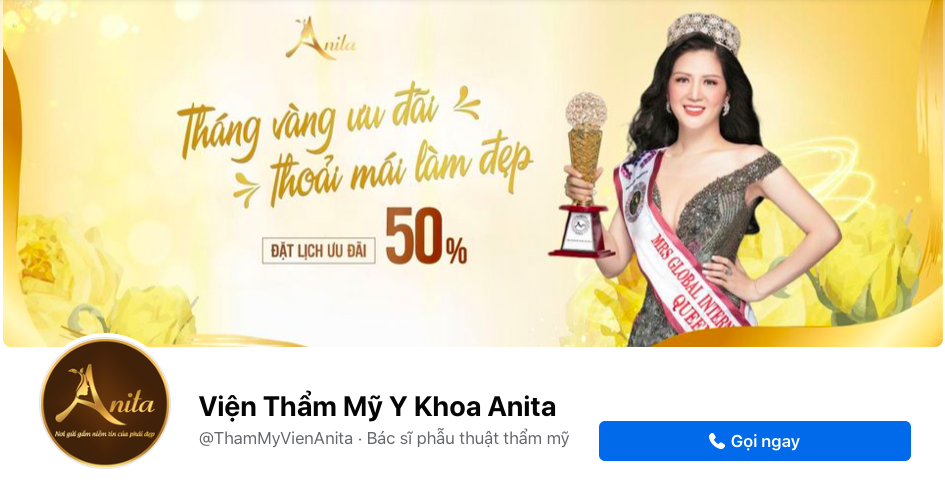
Task: Click the thoải mái làm đẹp text
Action: [401, 171]
